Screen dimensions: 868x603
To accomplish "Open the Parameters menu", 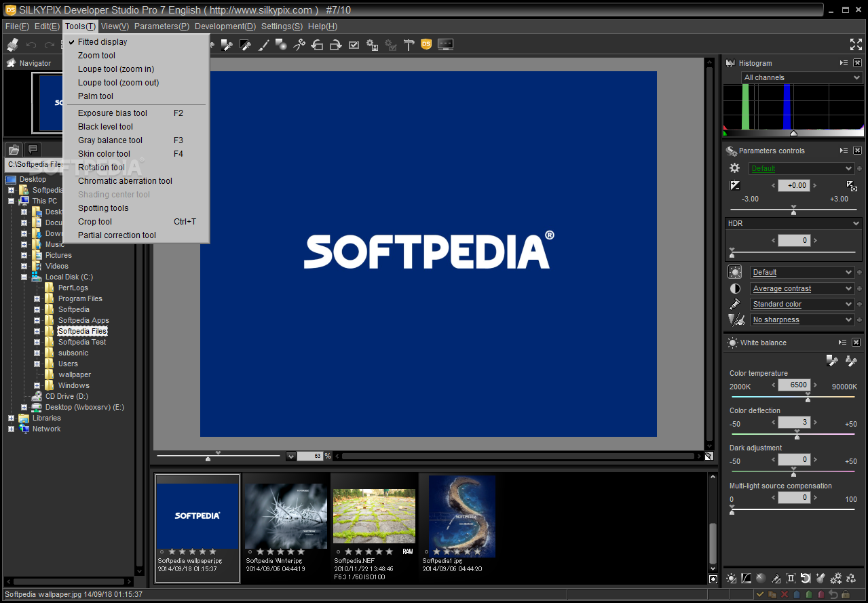I will click(162, 26).
